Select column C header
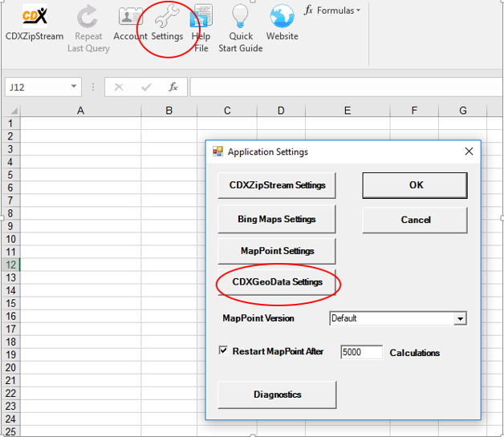504x437 pixels. pos(227,111)
